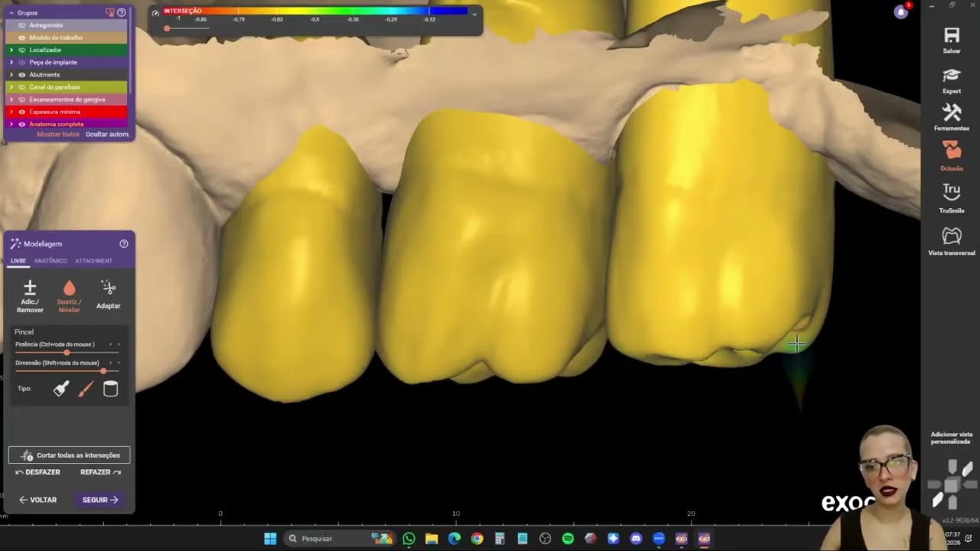This screenshot has height=551, width=980.
Task: Open Grupos panel help icon
Action: 121,12
